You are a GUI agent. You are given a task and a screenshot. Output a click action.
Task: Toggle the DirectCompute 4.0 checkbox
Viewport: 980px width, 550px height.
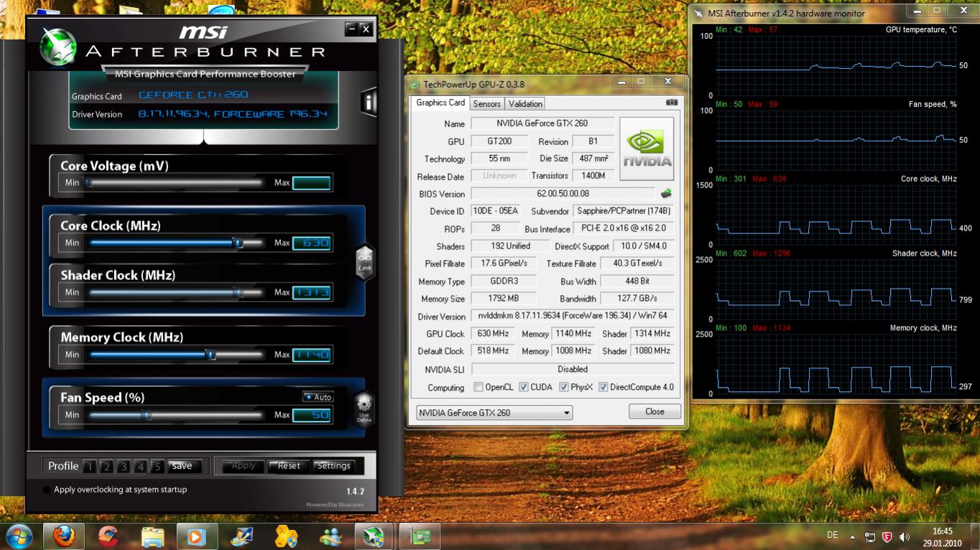pos(604,387)
